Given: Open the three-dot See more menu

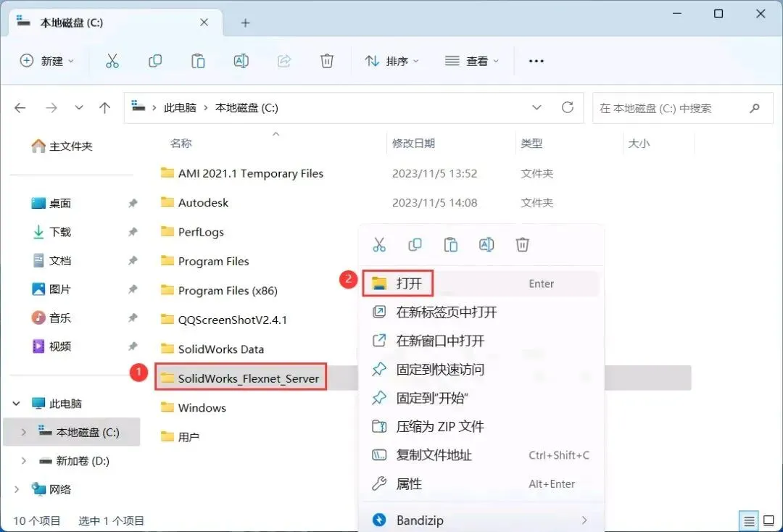Looking at the screenshot, I should (536, 61).
